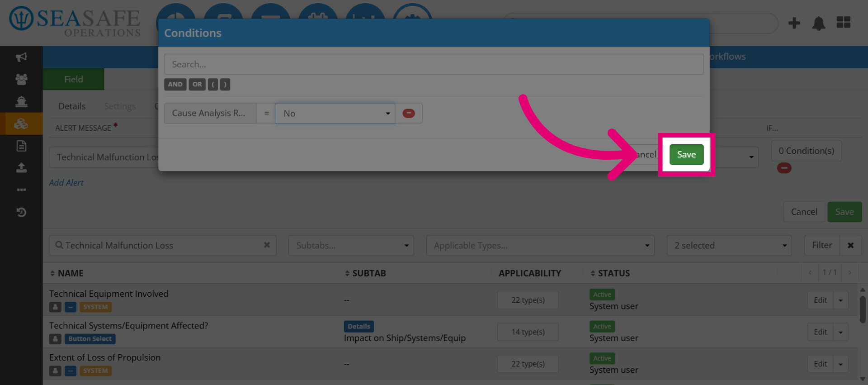Open 22 type(s) for Technical Equipment Involved
Screen dimensions: 868x385
point(528,300)
